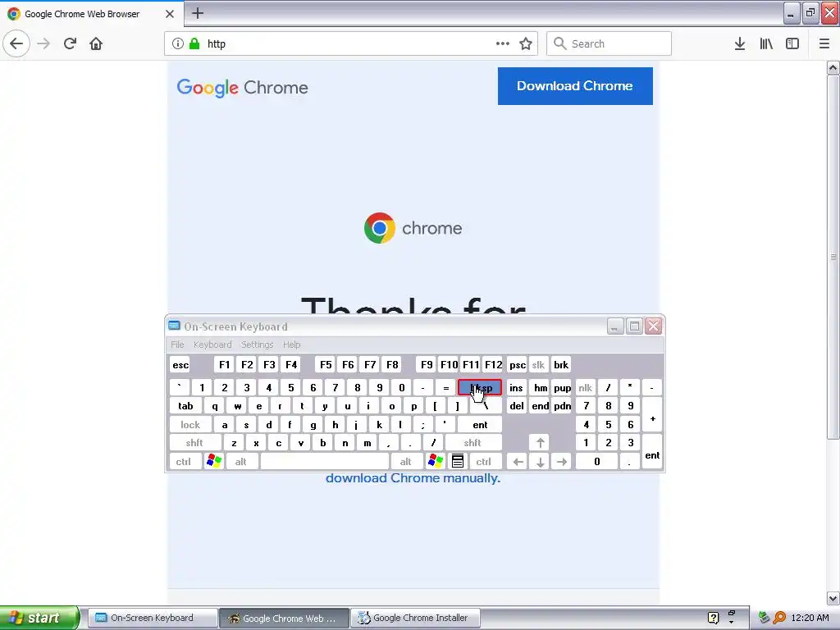Screen dimensions: 840x630
Task: Click the main ent key
Action: pos(480,424)
